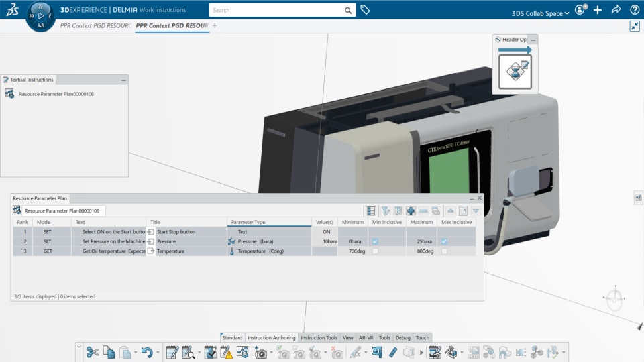Uncheck Max Inclusive for Pressure row

click(x=444, y=241)
